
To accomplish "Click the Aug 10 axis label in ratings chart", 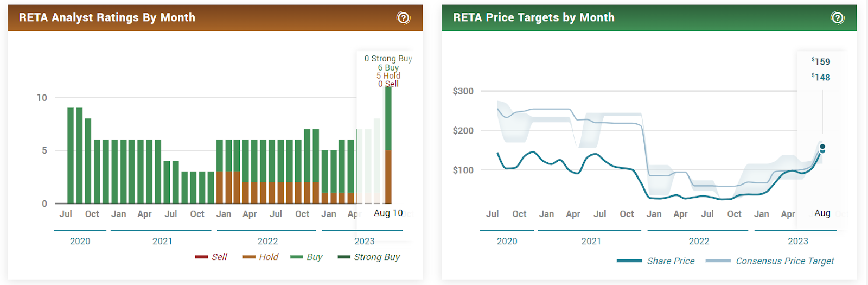I will click(x=388, y=213).
